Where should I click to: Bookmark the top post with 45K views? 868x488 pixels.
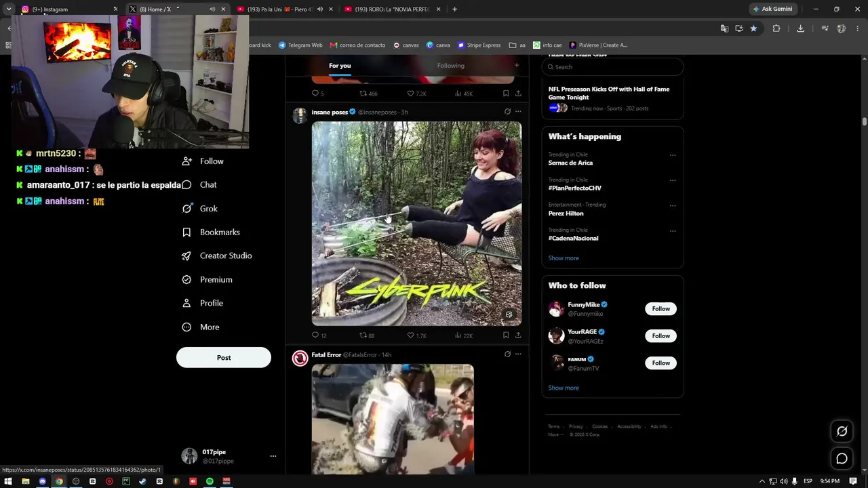pyautogui.click(x=506, y=94)
